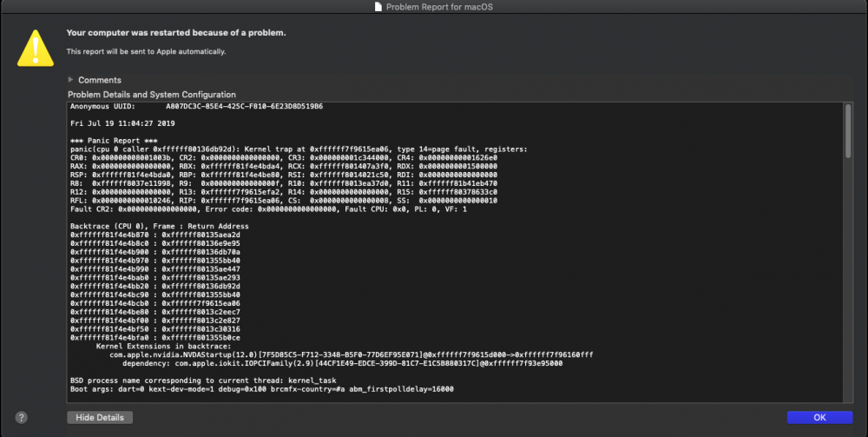The width and height of the screenshot is (868, 437).
Task: Open help with the question mark button
Action: click(21, 418)
